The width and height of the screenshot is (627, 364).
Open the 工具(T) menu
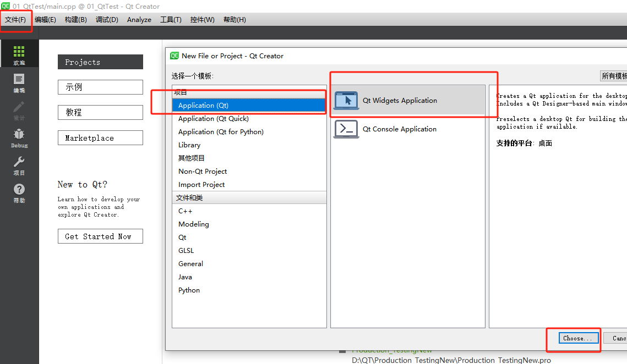coord(171,20)
